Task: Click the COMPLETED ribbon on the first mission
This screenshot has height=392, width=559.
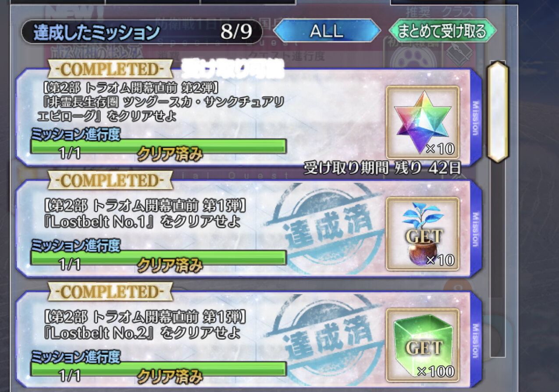Action: 110,69
